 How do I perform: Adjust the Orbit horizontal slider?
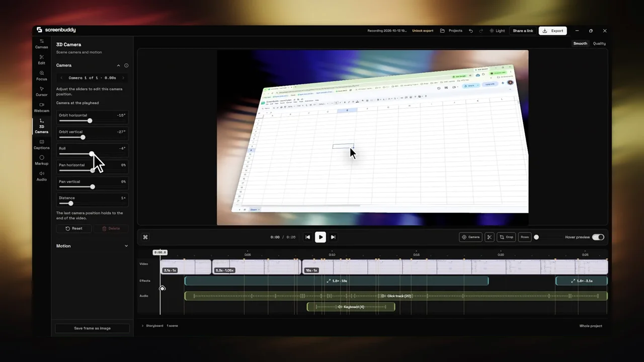click(x=90, y=121)
